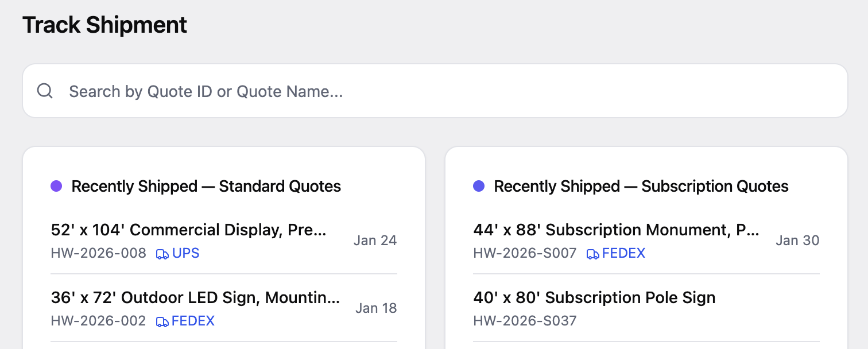Click the truck icon beside HW-2026-S007 FEDEX

[593, 254]
